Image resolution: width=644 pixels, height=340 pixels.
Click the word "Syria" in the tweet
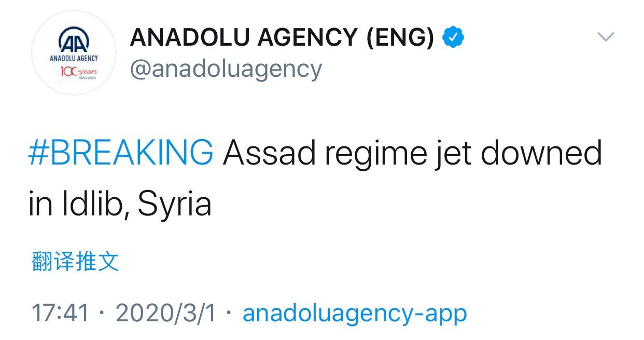175,206
